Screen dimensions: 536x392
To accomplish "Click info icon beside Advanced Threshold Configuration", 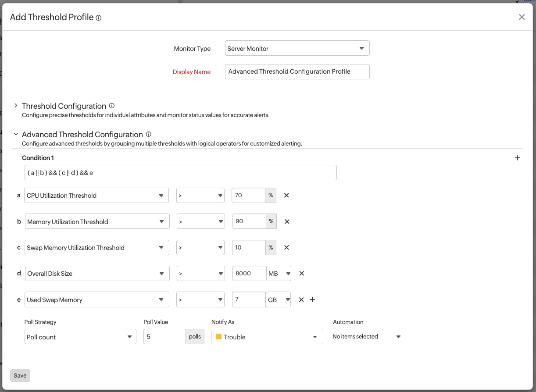I will [148, 134].
